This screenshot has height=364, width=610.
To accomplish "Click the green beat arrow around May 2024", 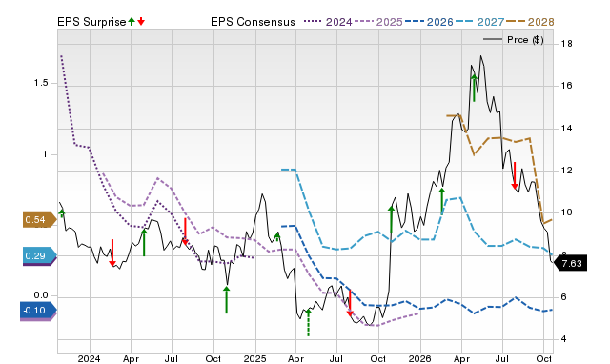I will point(144,243).
